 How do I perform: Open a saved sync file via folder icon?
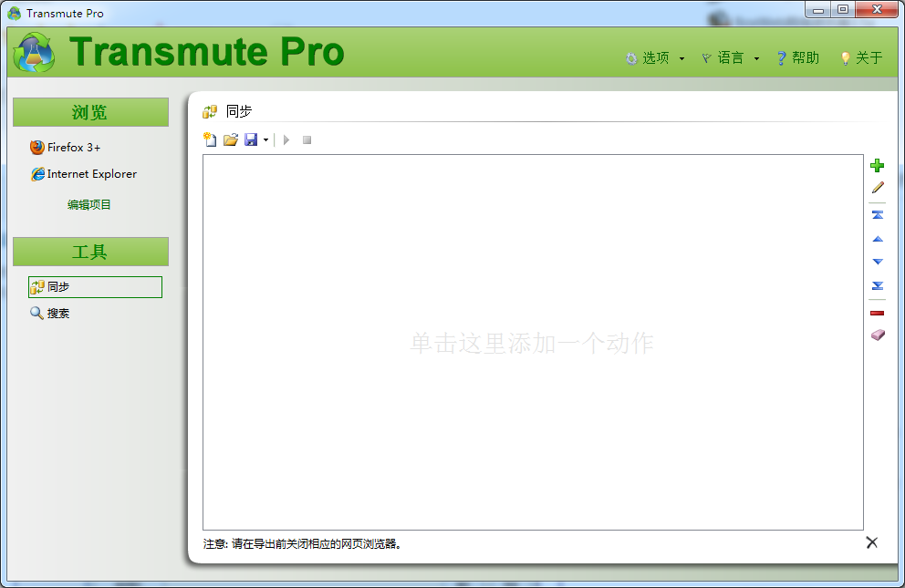pyautogui.click(x=230, y=139)
